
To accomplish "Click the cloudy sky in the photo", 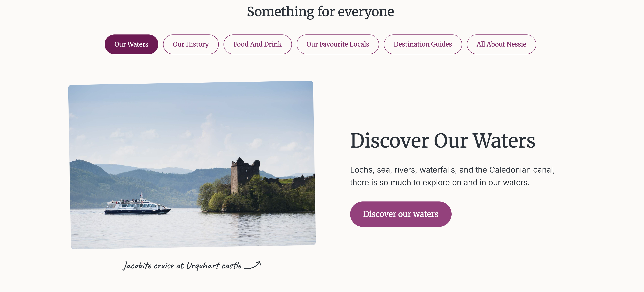I will pos(190,120).
